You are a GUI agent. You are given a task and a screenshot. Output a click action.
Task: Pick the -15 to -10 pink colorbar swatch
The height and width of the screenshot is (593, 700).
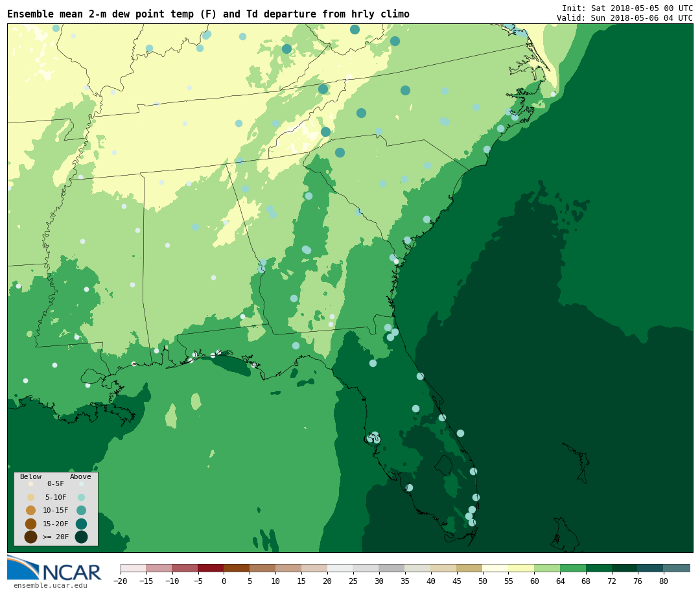coord(159,568)
